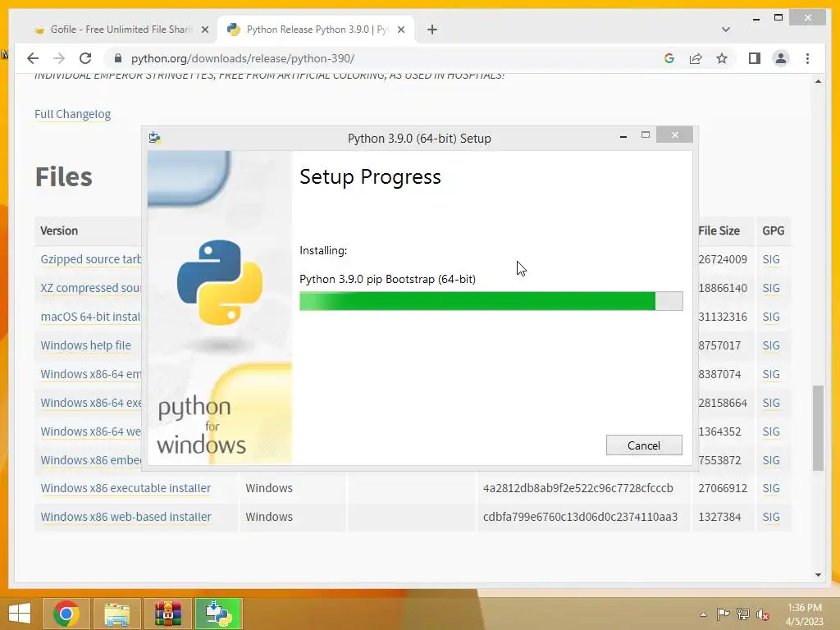840x630 pixels.
Task: Open Chrome from the taskbar
Action: coord(66,614)
